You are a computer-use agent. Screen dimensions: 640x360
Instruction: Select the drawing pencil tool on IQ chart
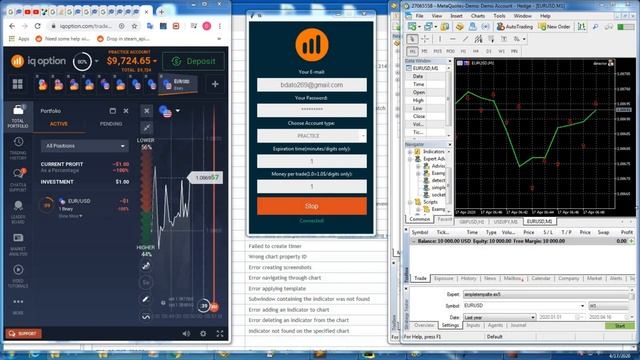click(x=146, y=299)
